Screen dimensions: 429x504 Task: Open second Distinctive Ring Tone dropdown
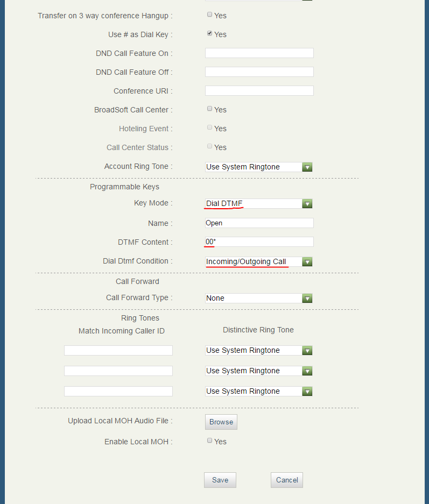(259, 371)
